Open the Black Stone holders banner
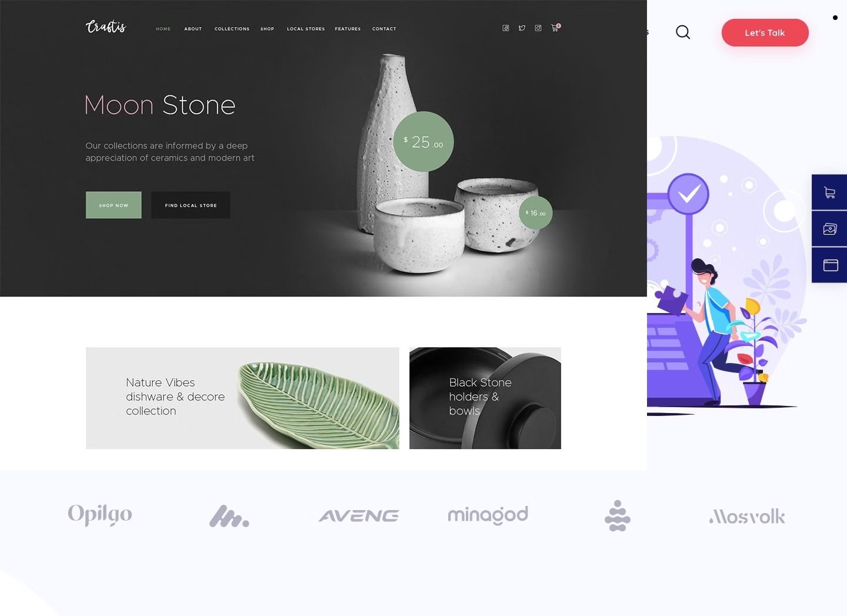 (x=485, y=398)
